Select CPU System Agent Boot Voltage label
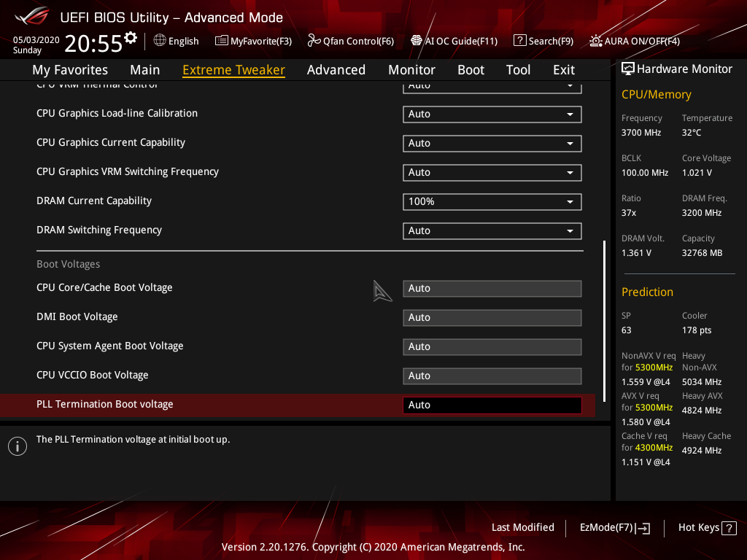This screenshot has height=560, width=747. 110,346
